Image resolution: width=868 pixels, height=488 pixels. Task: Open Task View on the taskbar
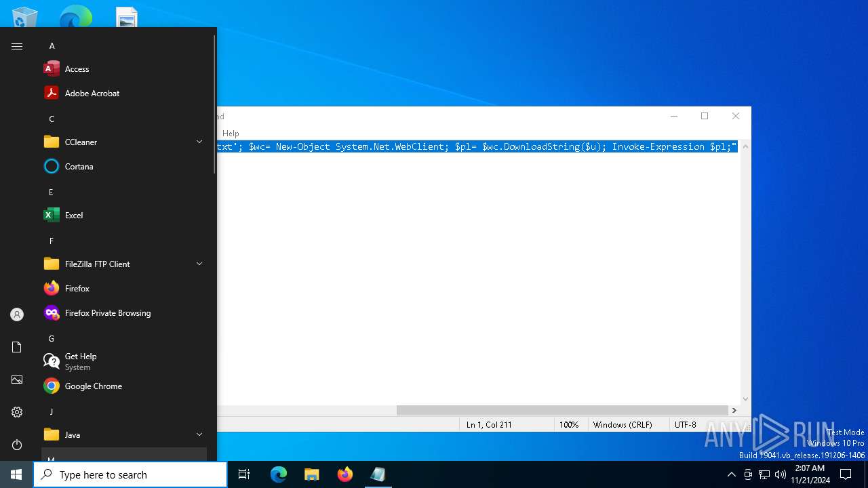(244, 474)
